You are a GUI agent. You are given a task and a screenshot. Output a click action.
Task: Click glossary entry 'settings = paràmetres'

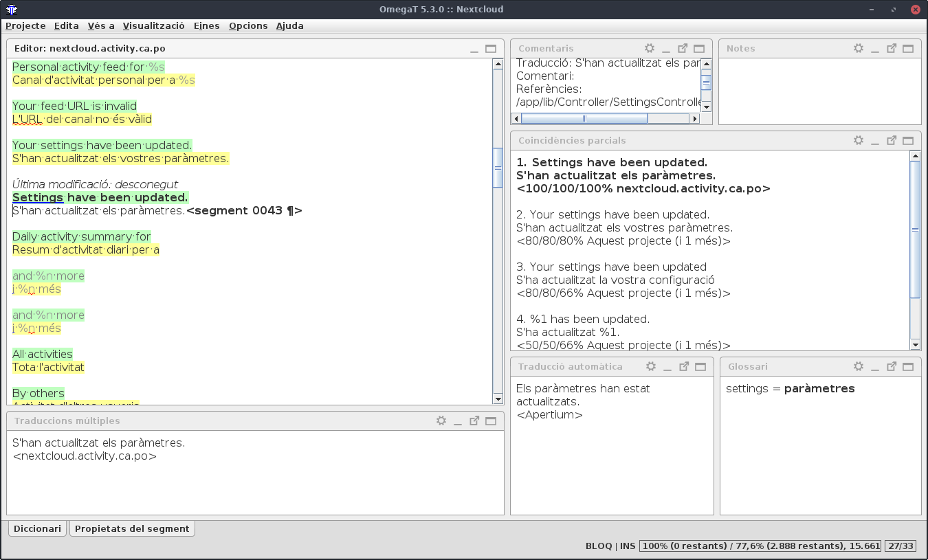pyautogui.click(x=791, y=389)
